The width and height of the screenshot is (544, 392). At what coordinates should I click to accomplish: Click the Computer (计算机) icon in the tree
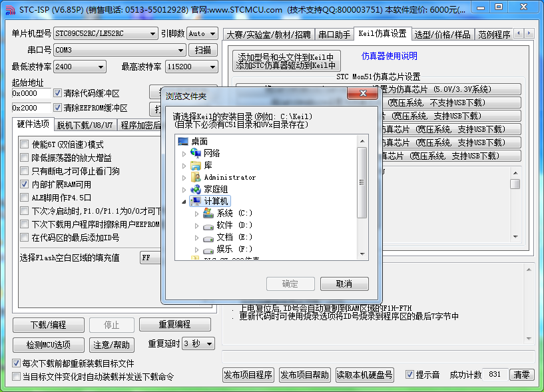click(196, 201)
